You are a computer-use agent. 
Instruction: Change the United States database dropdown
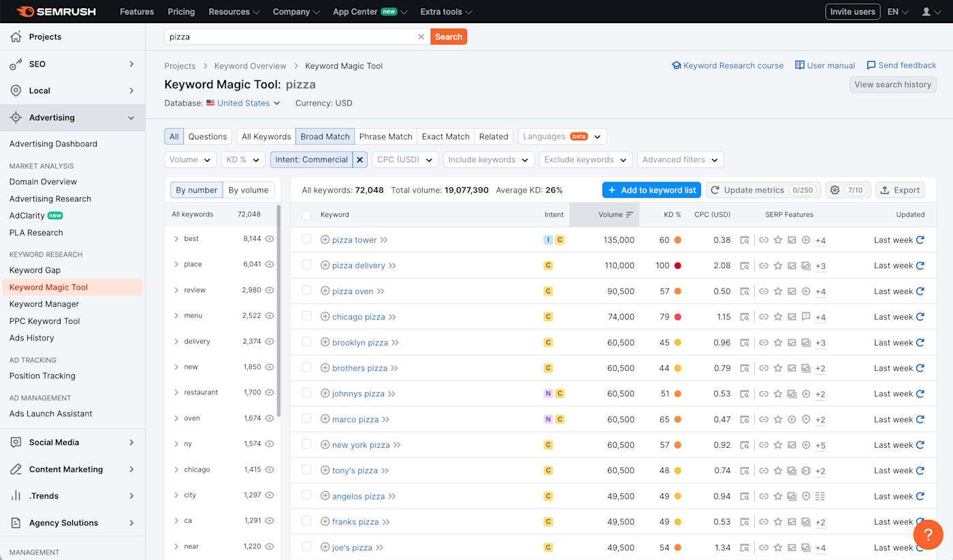click(x=243, y=103)
